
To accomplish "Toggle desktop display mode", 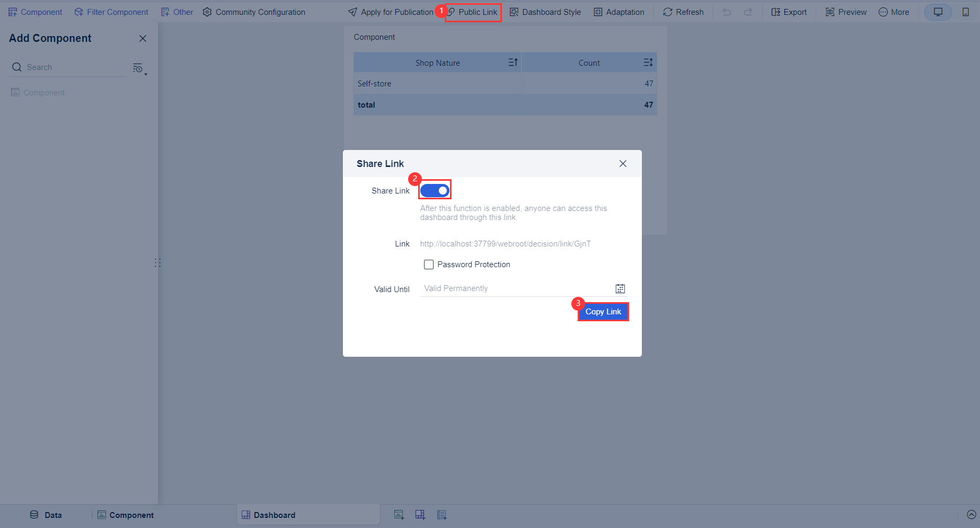I will (938, 12).
